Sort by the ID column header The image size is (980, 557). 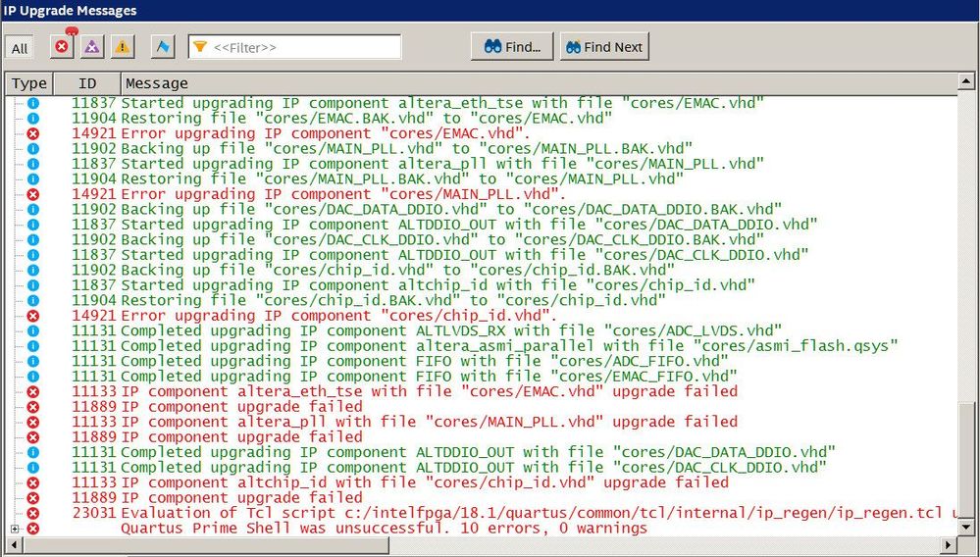pos(87,83)
